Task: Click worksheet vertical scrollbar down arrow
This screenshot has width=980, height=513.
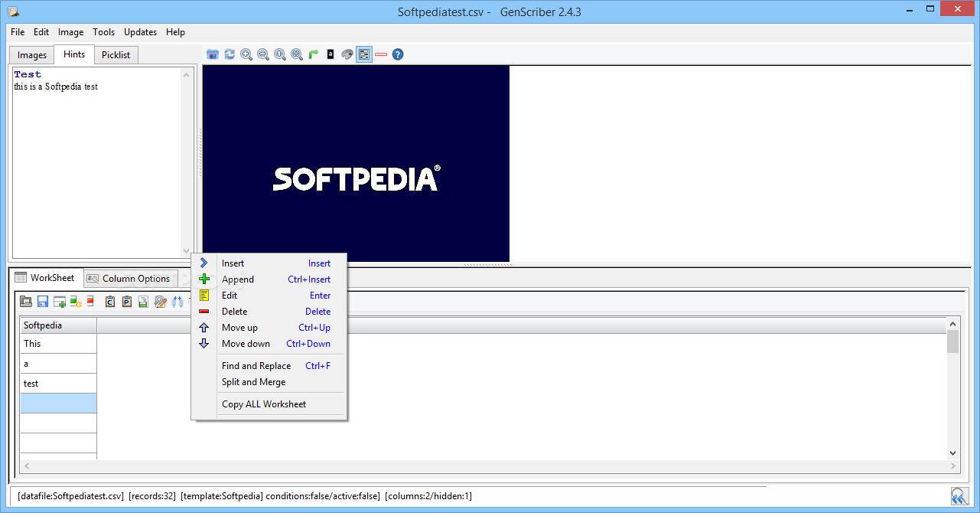Action: [952, 453]
